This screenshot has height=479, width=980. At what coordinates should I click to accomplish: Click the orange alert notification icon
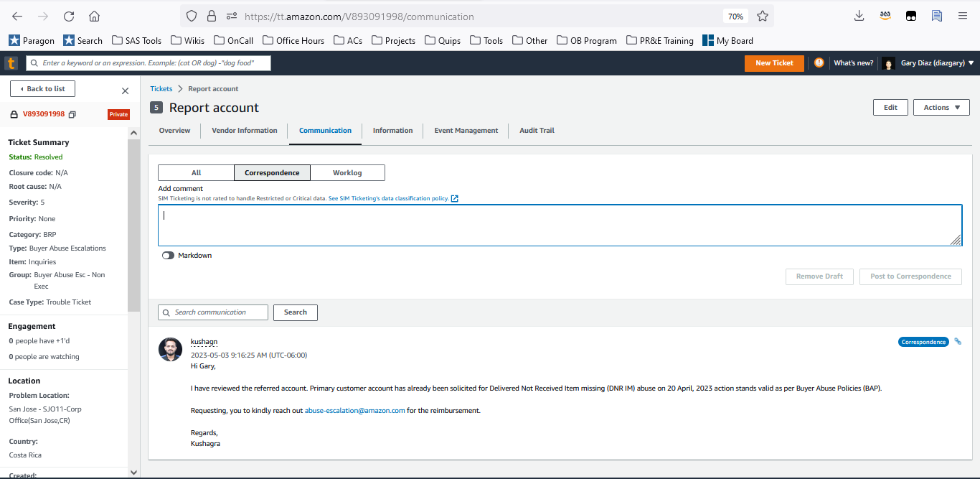[819, 62]
